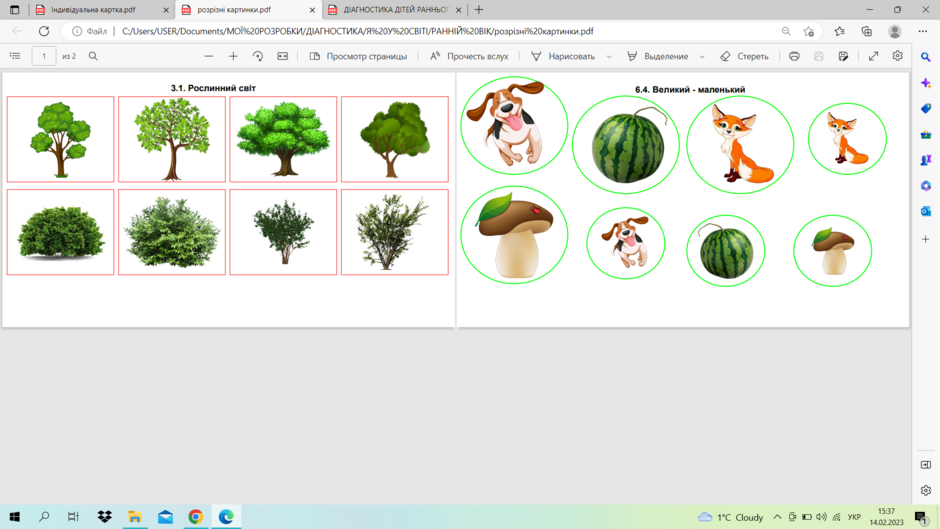Click the large dog picture circle

click(514, 125)
